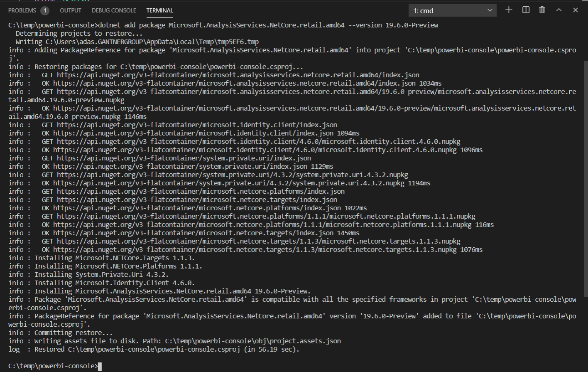Click the 'Restored ... (in 56.19 sec)' log line

tap(154, 350)
